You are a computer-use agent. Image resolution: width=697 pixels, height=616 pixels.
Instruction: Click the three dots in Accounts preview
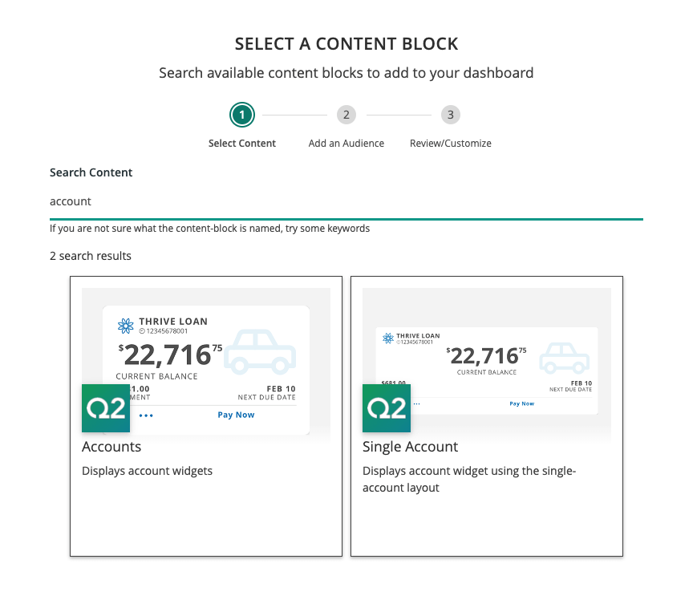click(146, 415)
